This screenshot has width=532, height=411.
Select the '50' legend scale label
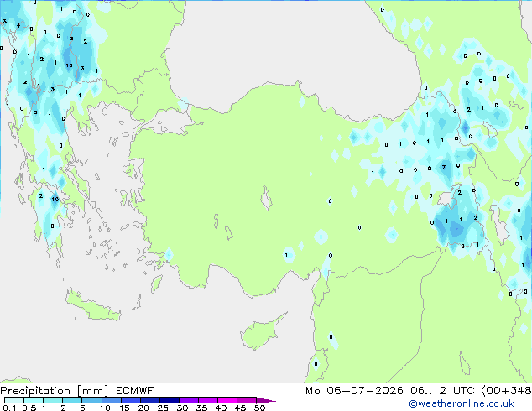coord(259,408)
